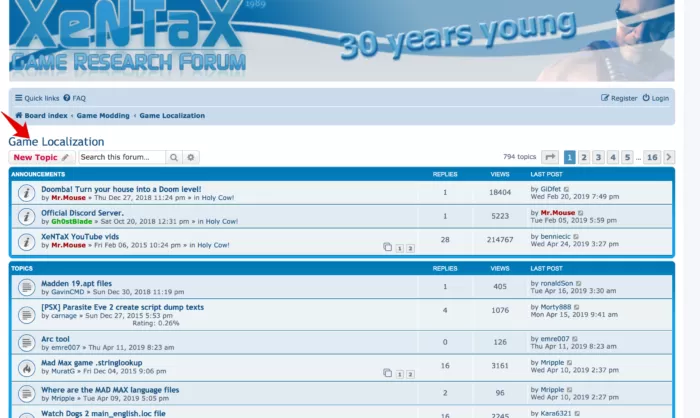Open Mr.Mouse profile on Doomba topic
Viewport: 700px width, 418px height.
[x=68, y=198]
